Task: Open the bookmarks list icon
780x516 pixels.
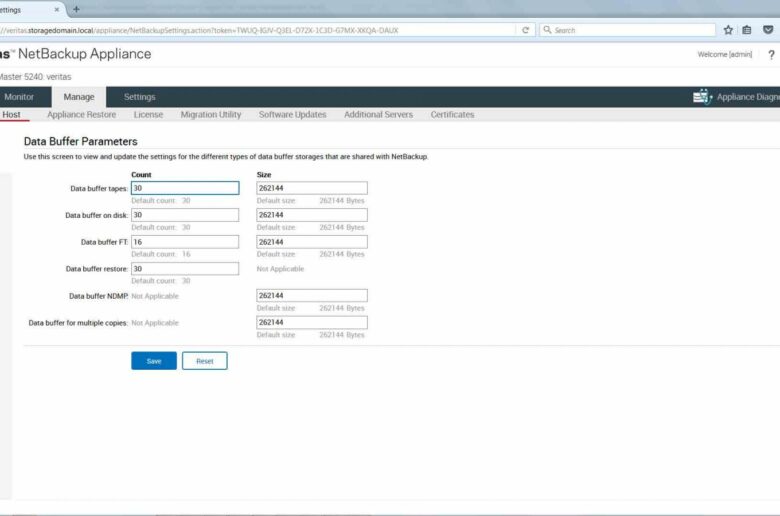Action: [x=747, y=30]
